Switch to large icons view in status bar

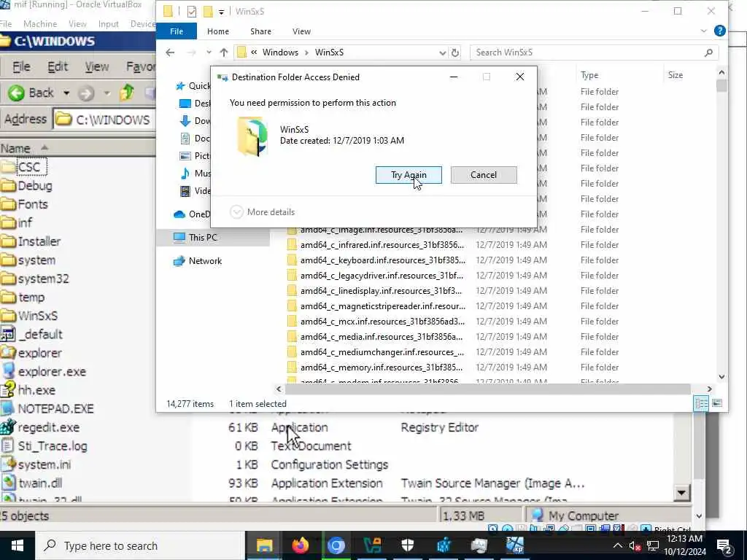pyautogui.click(x=716, y=403)
